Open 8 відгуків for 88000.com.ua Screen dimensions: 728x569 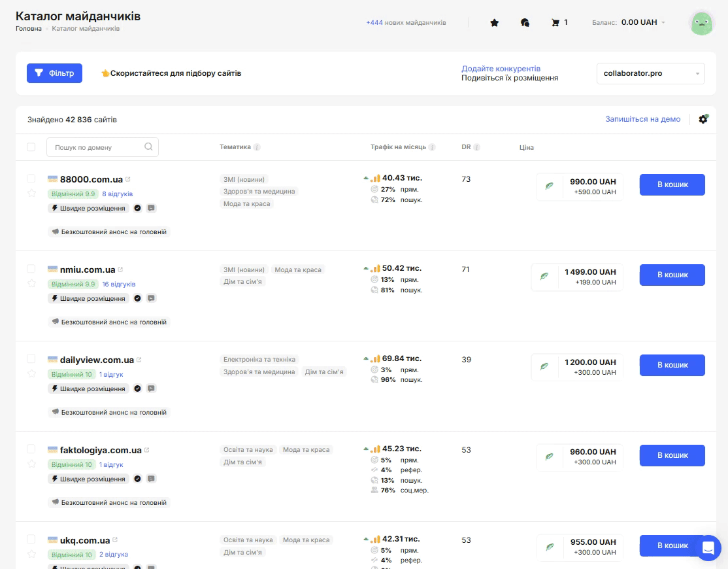[118, 194]
